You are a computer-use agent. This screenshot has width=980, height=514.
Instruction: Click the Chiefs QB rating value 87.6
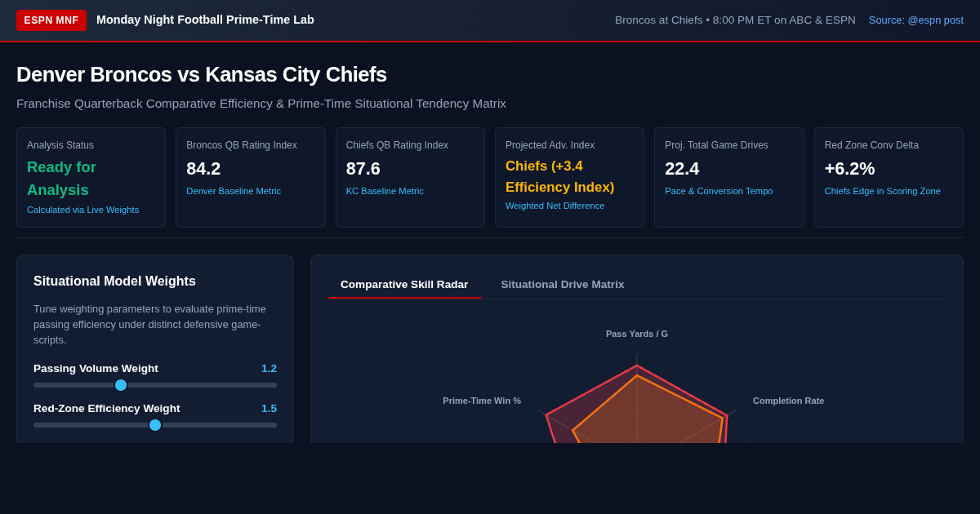click(x=363, y=169)
